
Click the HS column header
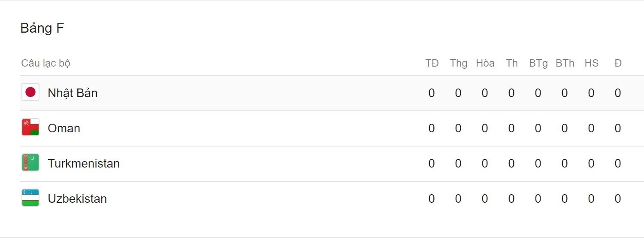pyautogui.click(x=591, y=64)
